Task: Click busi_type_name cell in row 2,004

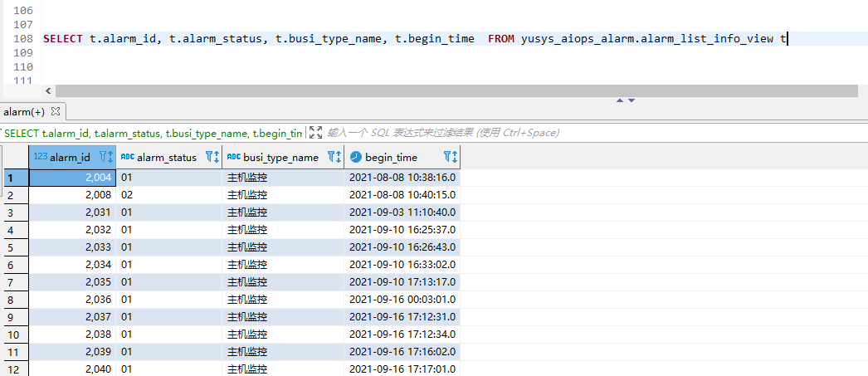Action: coord(283,178)
